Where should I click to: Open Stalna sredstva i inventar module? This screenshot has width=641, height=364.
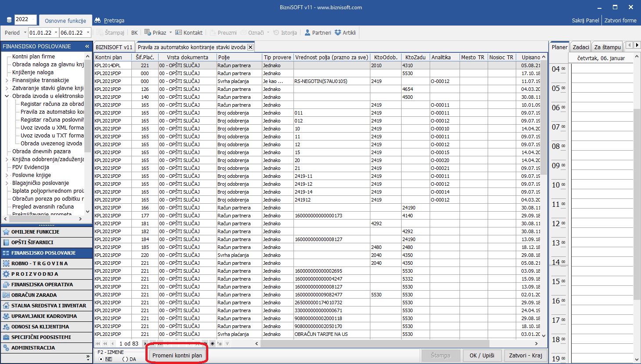(48, 306)
